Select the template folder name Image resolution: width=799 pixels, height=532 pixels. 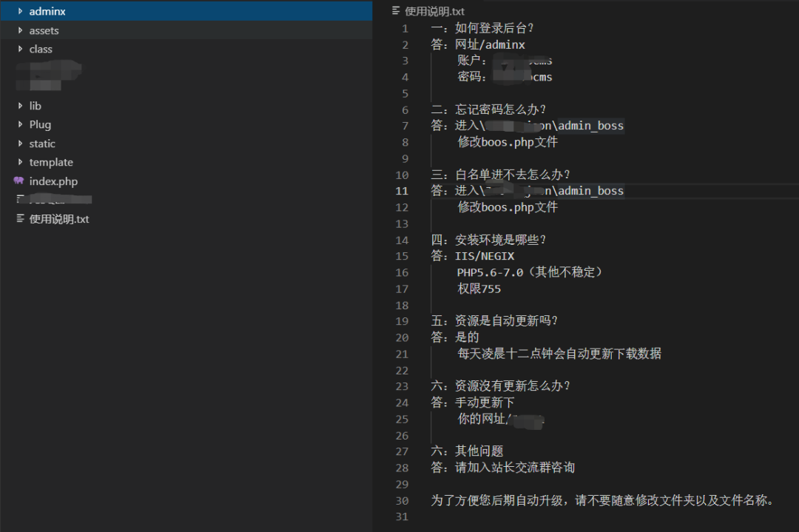51,162
